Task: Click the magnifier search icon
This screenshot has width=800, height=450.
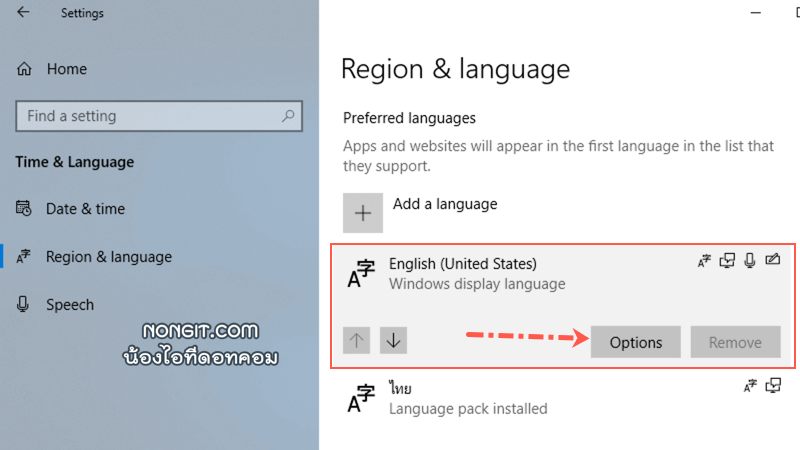Action: [288, 116]
